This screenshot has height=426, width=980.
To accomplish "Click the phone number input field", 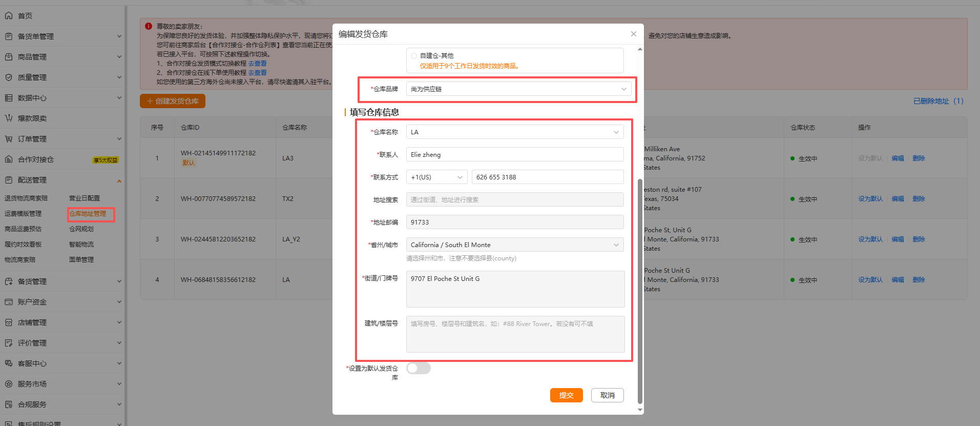I will pyautogui.click(x=548, y=177).
